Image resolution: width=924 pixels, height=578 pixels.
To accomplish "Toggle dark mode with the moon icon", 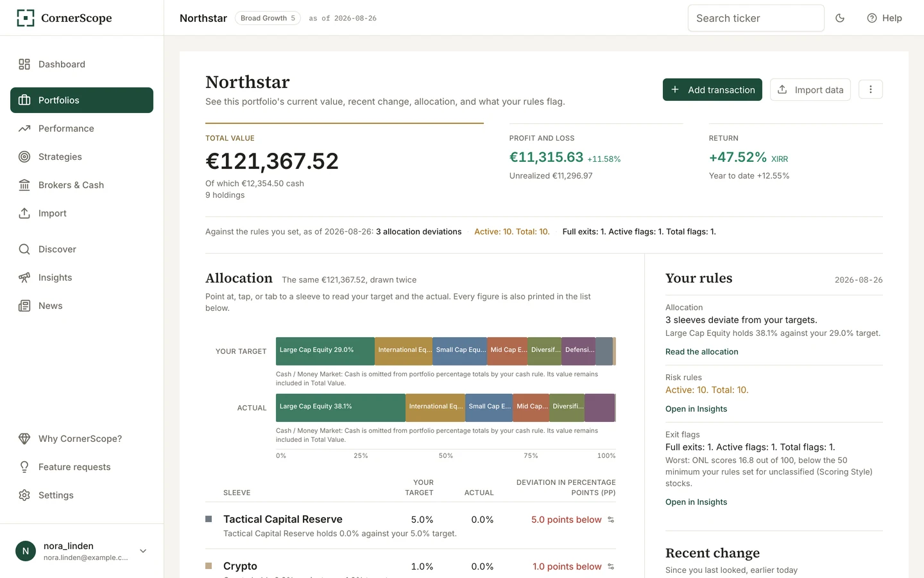I will (x=840, y=18).
